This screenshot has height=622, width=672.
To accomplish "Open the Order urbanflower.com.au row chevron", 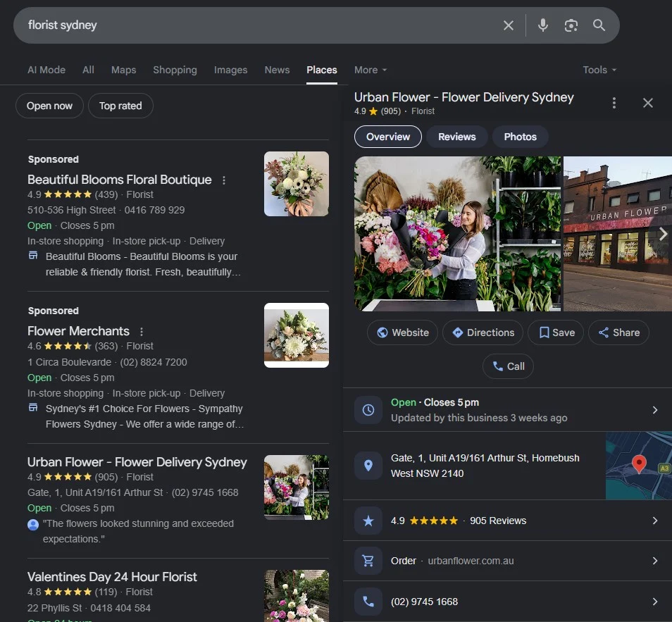I will 655,561.
